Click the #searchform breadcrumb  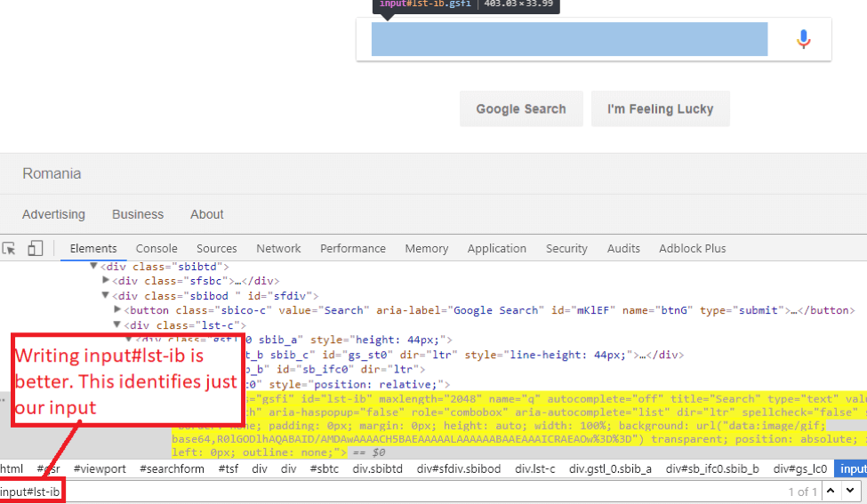[172, 469]
